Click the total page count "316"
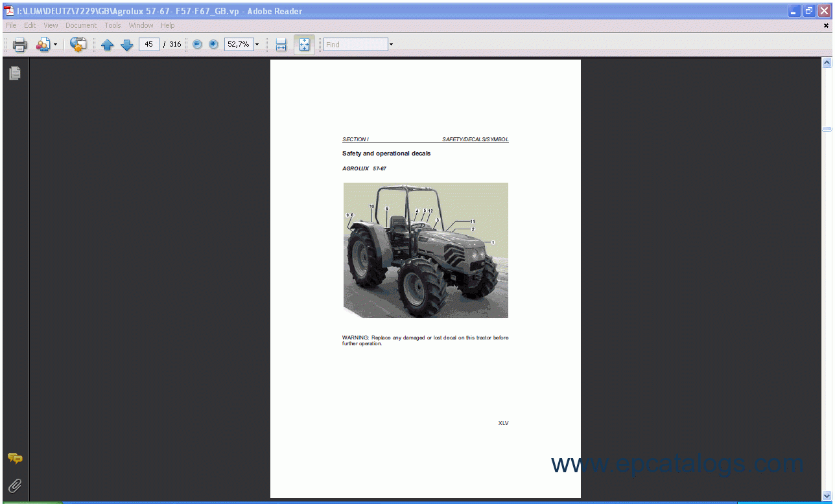This screenshot has width=835, height=504. point(175,45)
